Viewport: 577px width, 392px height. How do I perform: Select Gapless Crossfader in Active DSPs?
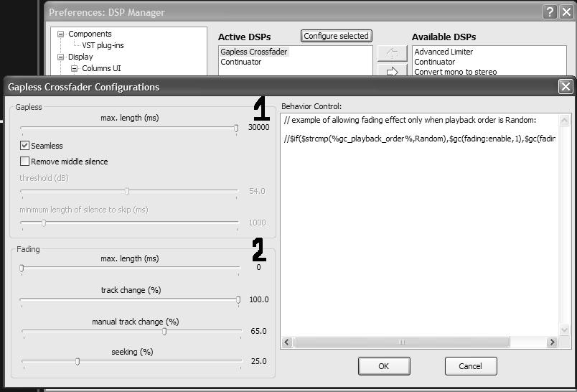[253, 52]
